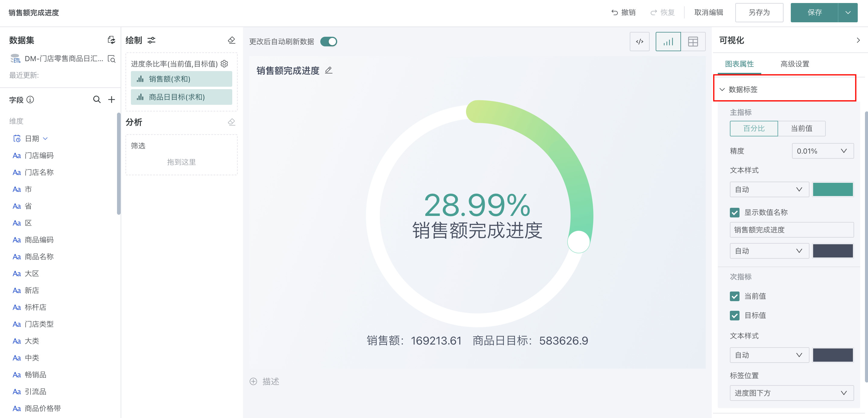Click the dataset switch icon
This screenshot has width=868, height=418.
(111, 40)
